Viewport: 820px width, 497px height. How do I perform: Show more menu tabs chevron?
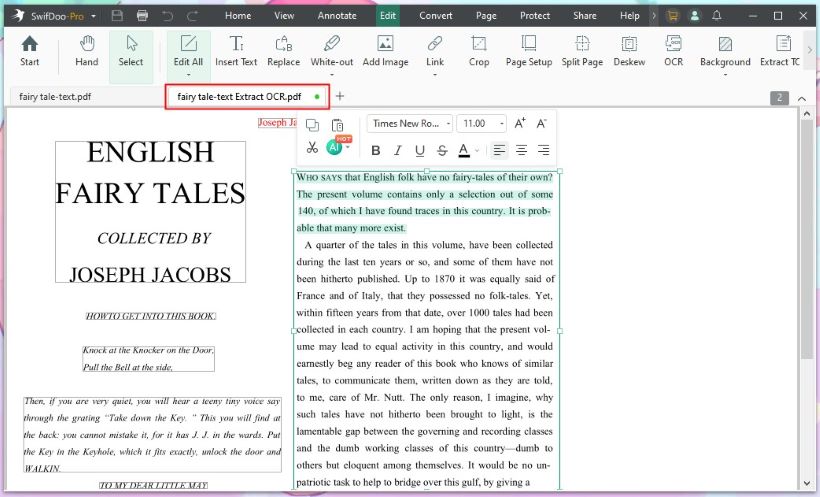click(x=654, y=16)
